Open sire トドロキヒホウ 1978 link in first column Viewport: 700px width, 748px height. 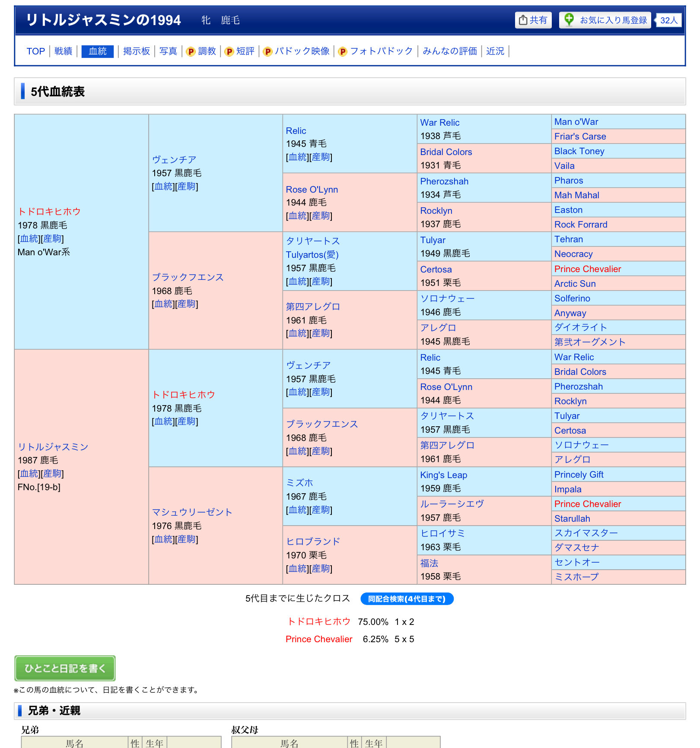(x=49, y=212)
